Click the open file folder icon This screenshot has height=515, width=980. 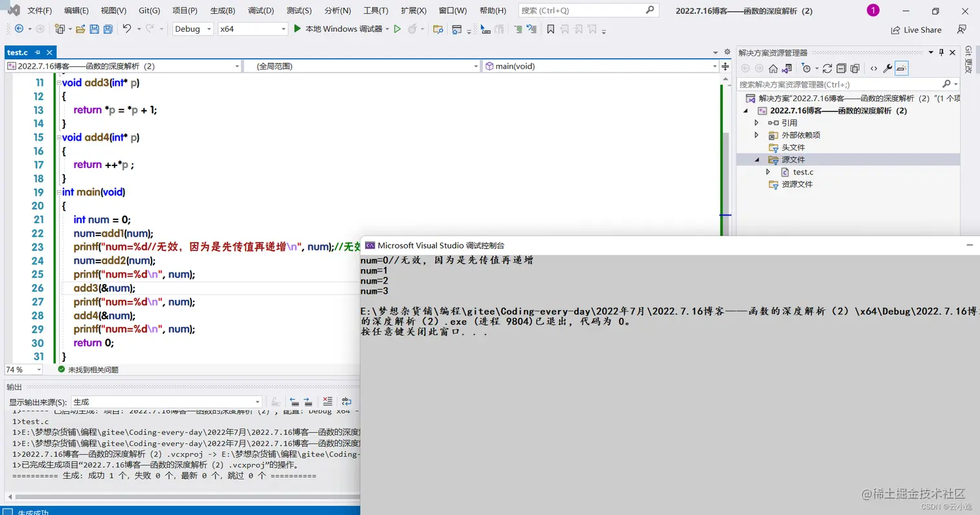coord(80,29)
